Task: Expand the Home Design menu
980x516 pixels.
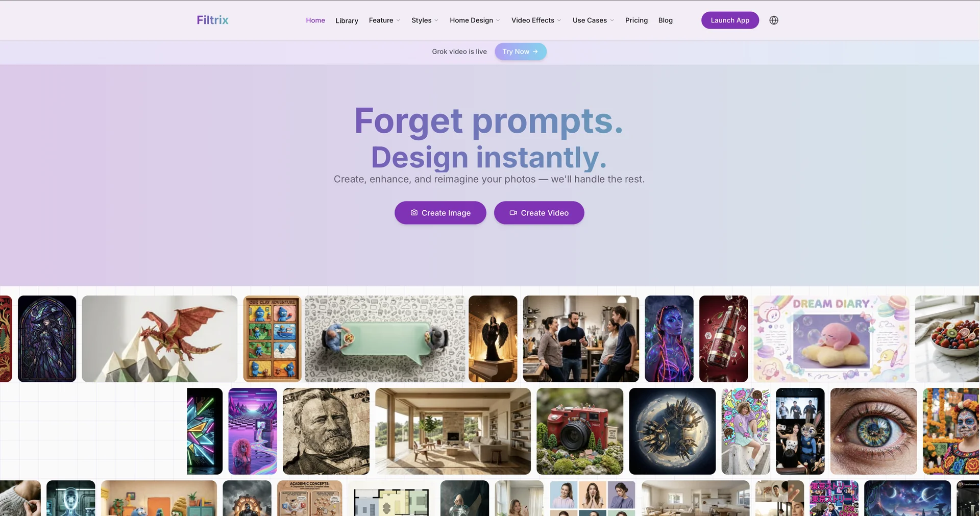Action: [x=475, y=20]
